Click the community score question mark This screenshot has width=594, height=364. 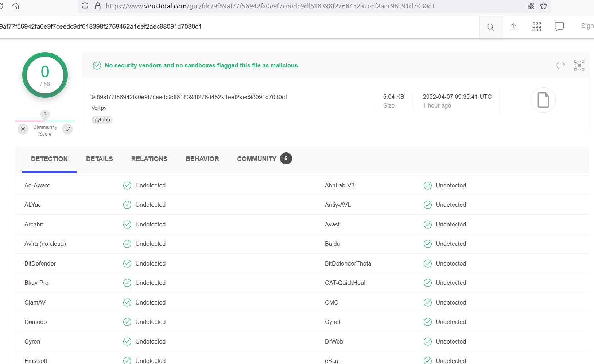[45, 115]
